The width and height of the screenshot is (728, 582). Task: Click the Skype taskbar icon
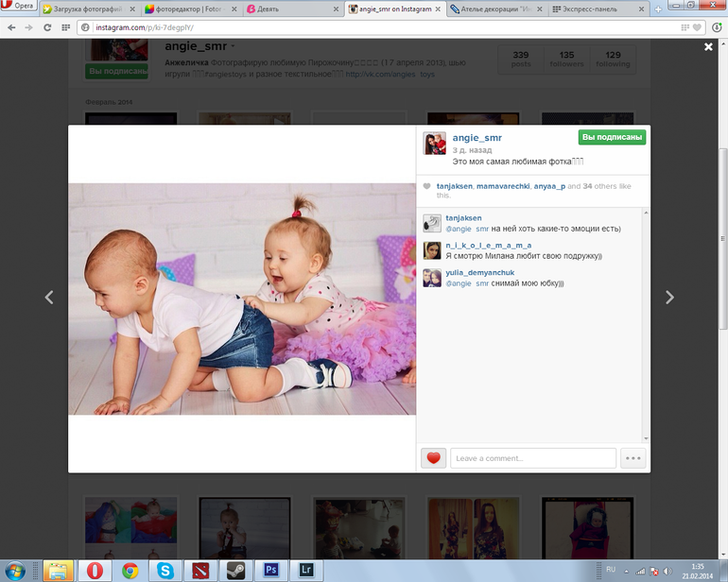pos(165,570)
